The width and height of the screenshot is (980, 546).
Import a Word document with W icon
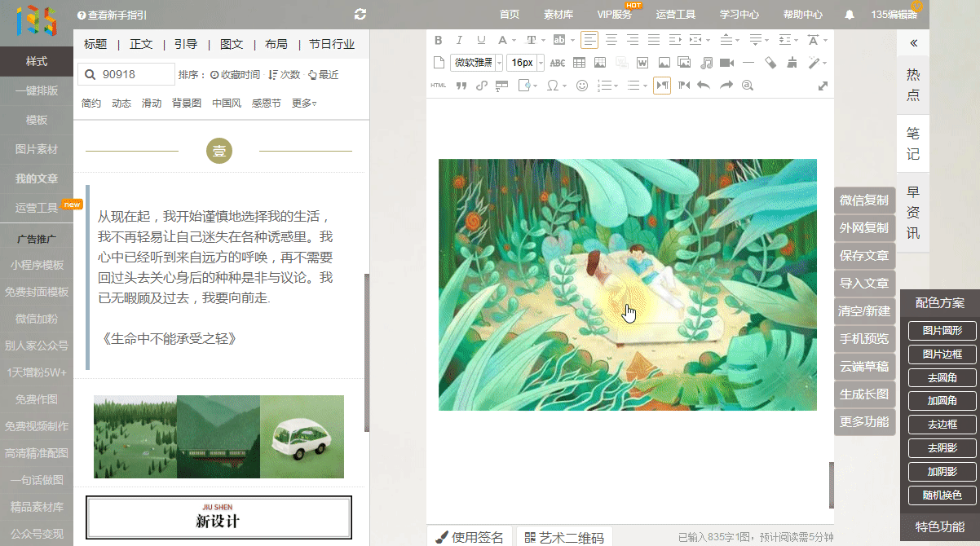[642, 63]
